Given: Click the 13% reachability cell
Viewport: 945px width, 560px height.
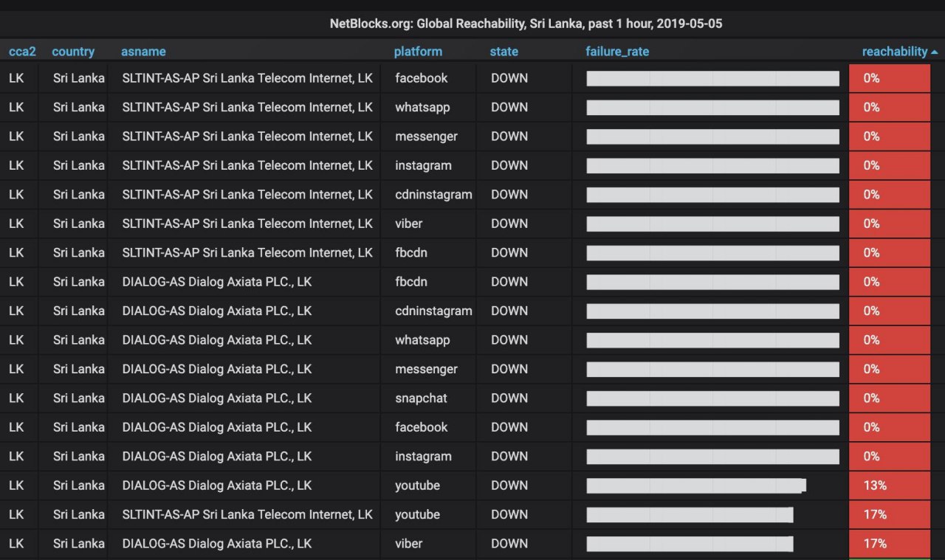Looking at the screenshot, I should [x=890, y=485].
